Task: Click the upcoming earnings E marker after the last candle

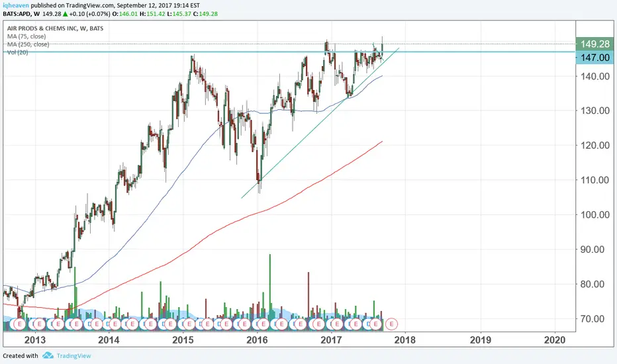Action: [x=391, y=324]
